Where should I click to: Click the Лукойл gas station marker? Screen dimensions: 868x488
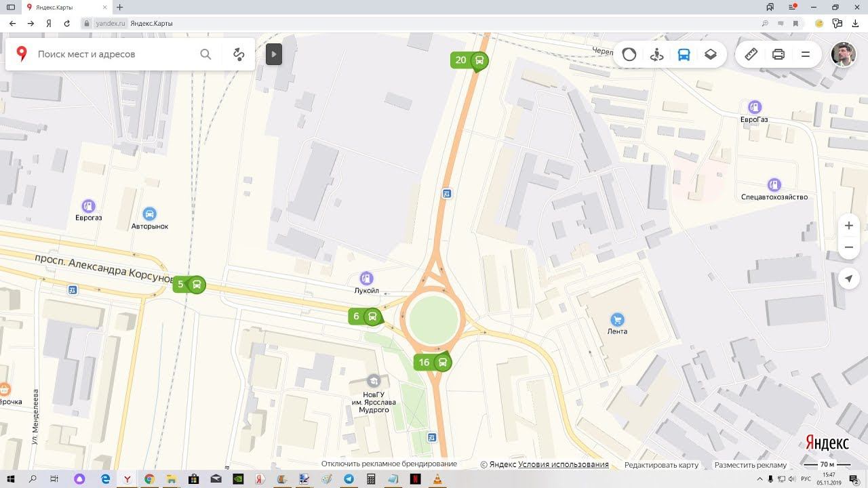click(x=367, y=278)
